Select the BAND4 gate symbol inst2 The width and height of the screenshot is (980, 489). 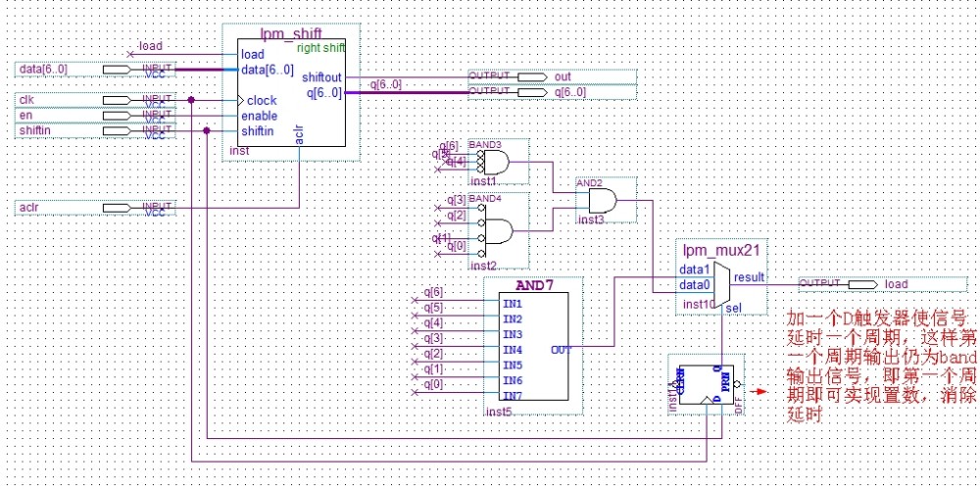tap(498, 231)
